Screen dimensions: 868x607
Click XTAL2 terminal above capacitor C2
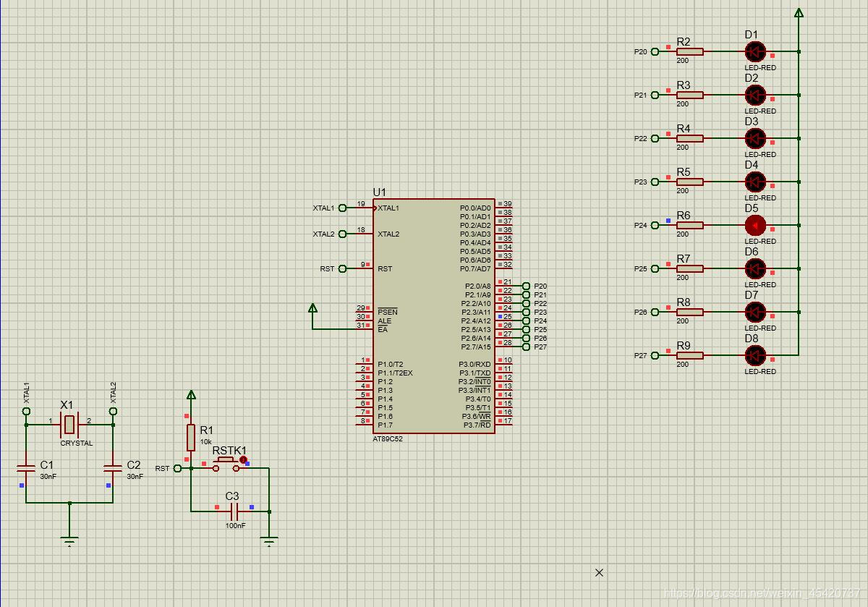click(x=113, y=411)
